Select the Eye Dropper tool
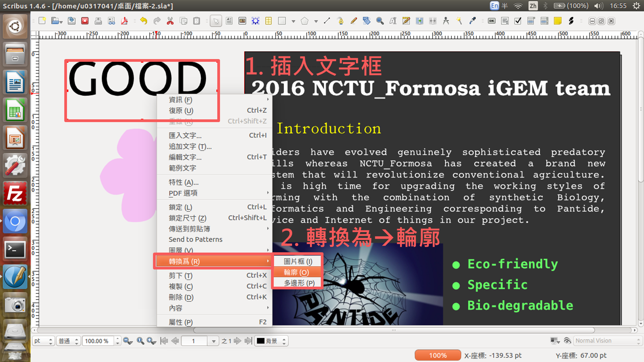The height and width of the screenshot is (362, 644). [472, 21]
